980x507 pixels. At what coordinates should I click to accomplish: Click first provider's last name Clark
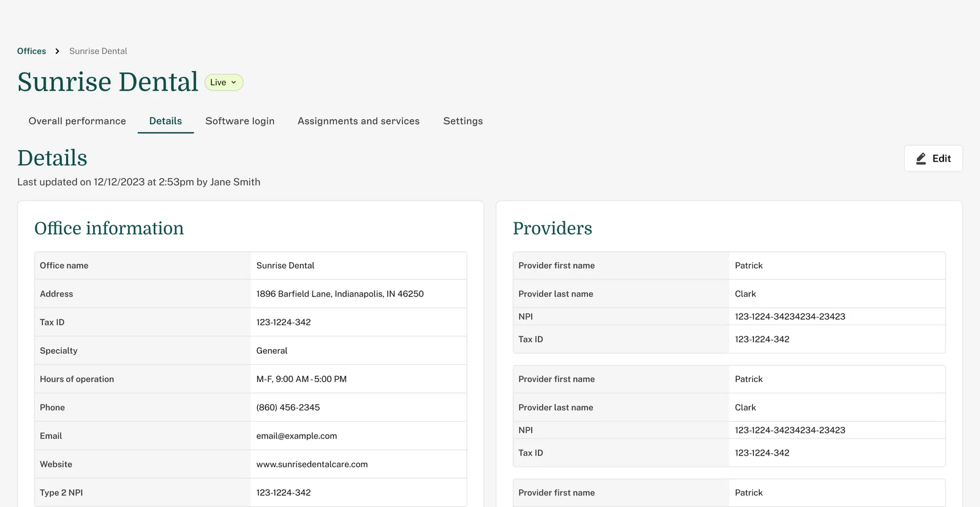point(745,294)
